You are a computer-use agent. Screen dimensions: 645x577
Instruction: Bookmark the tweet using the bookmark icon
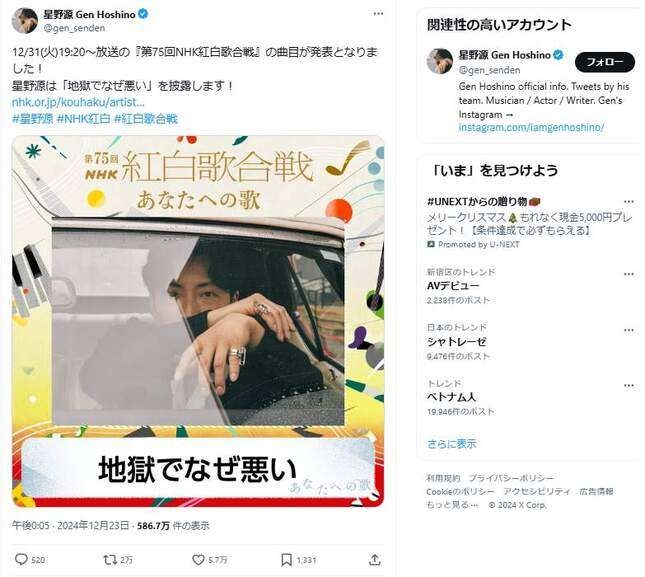(x=286, y=559)
